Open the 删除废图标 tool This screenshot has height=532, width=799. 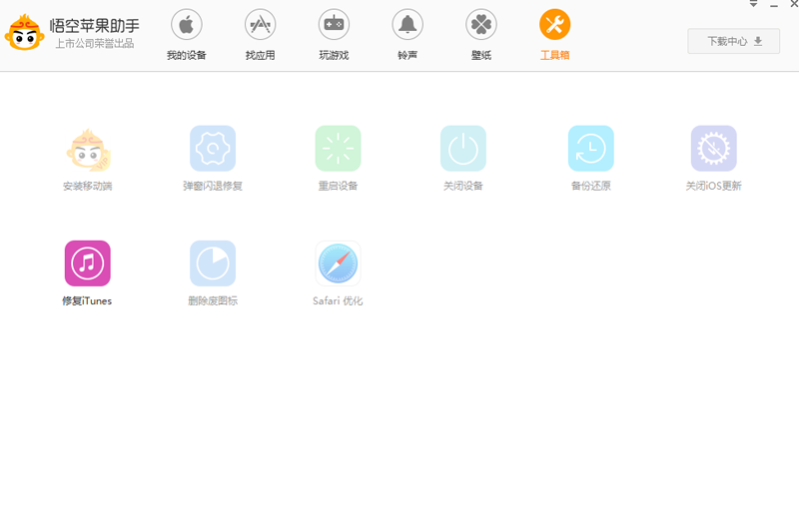tap(213, 264)
